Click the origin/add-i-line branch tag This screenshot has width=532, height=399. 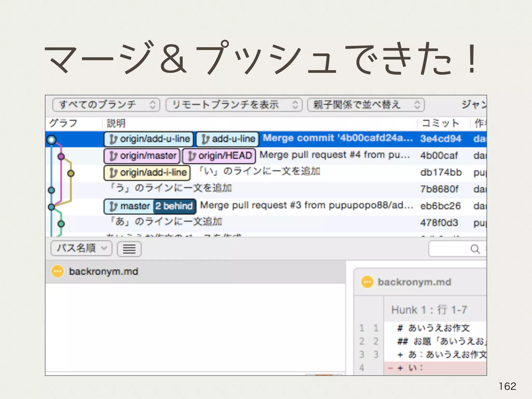pyautogui.click(x=147, y=172)
